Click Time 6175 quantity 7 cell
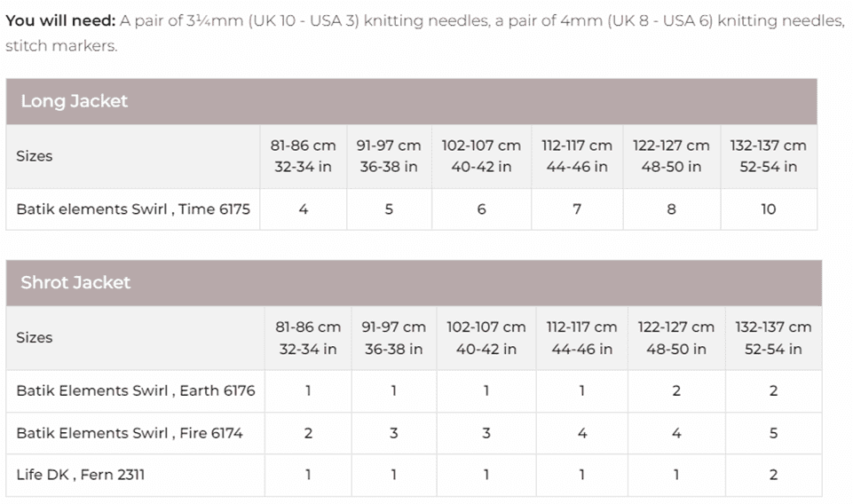This screenshot has height=504, width=853. tap(577, 209)
